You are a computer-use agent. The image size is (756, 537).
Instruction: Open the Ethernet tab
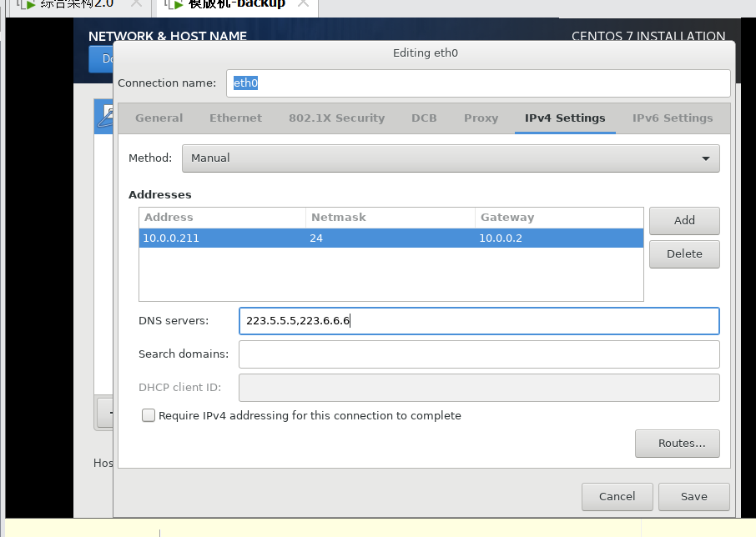pos(235,118)
